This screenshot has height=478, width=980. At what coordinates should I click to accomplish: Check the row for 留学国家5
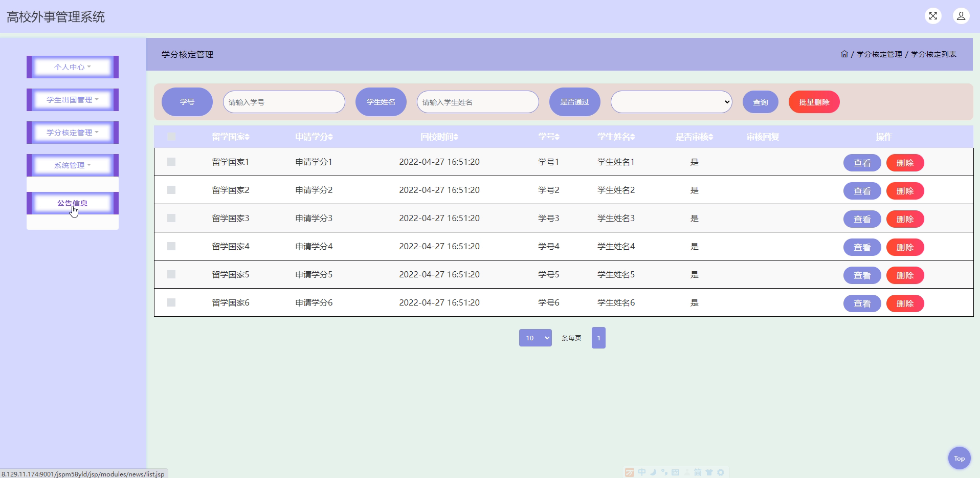pos(171,274)
